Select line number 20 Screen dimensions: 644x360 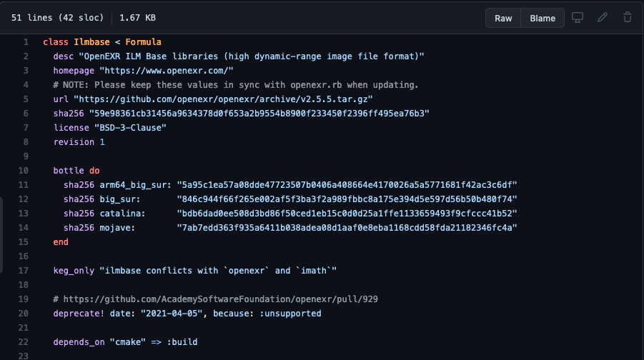point(24,313)
